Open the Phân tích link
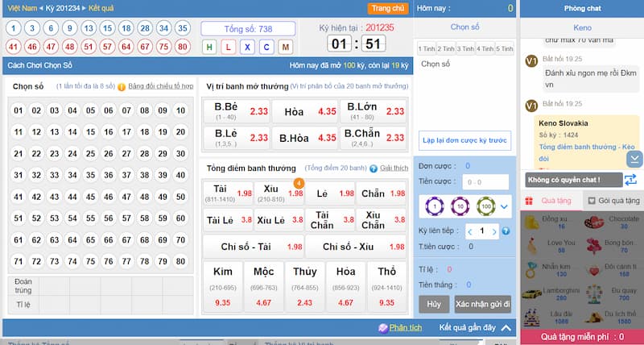 point(399,327)
